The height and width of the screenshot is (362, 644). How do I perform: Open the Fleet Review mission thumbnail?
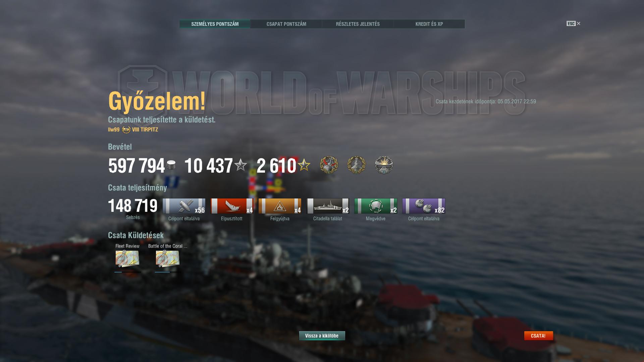click(x=127, y=258)
